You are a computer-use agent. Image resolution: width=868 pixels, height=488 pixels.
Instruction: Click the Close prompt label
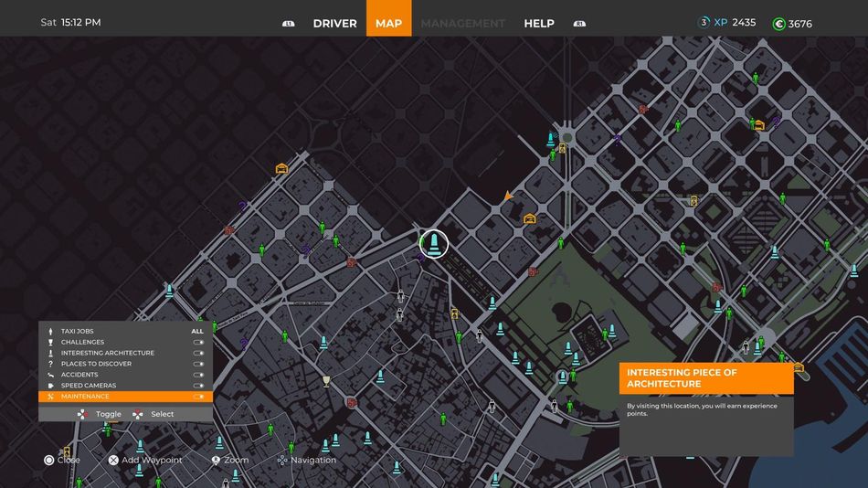point(69,461)
